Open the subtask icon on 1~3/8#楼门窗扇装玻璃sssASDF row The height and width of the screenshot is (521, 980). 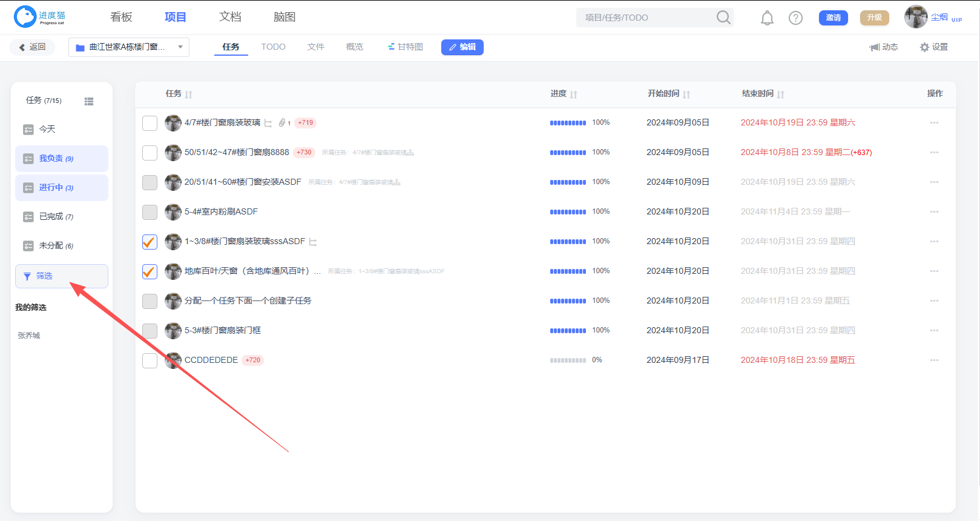[313, 242]
